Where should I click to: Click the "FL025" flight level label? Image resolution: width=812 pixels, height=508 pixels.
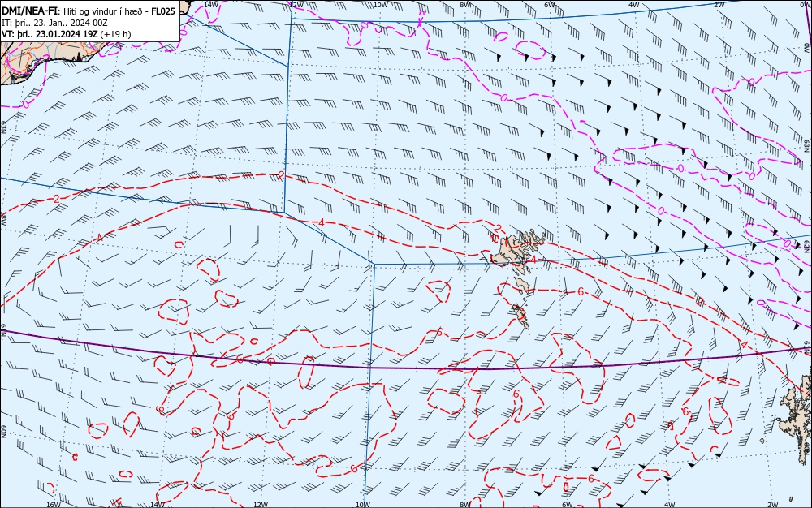point(163,11)
